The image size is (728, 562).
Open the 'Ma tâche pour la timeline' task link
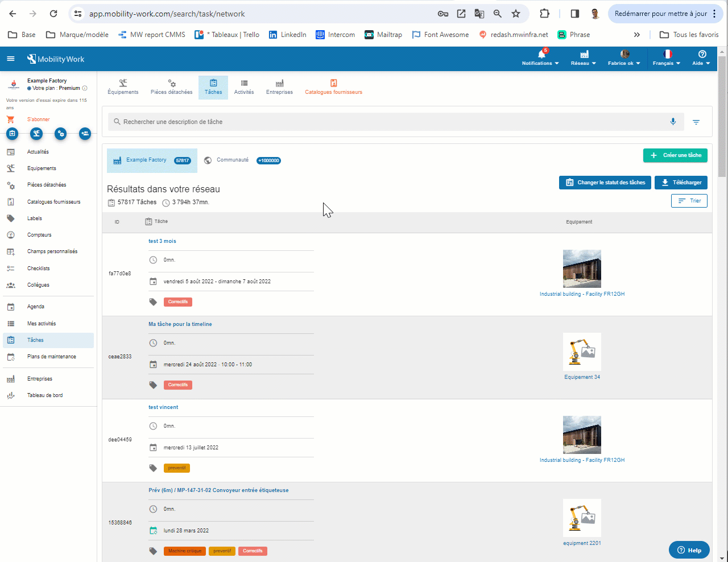click(x=180, y=324)
